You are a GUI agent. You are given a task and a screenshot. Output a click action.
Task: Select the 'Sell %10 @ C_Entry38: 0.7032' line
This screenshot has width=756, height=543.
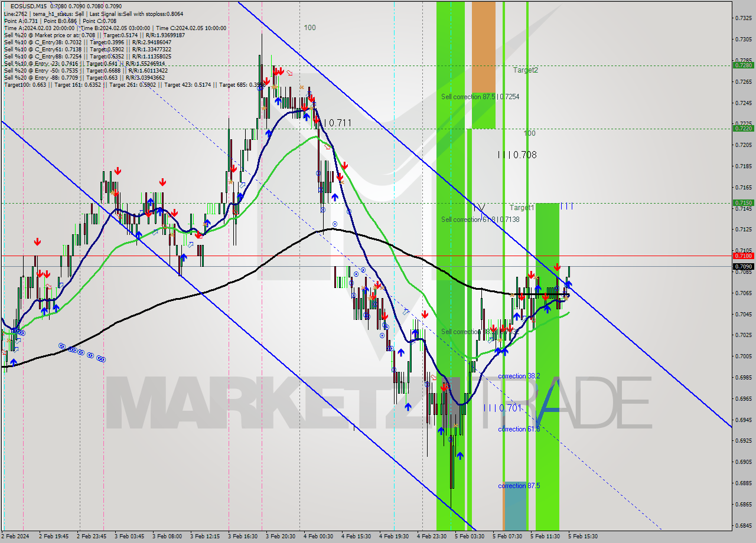tap(87, 42)
